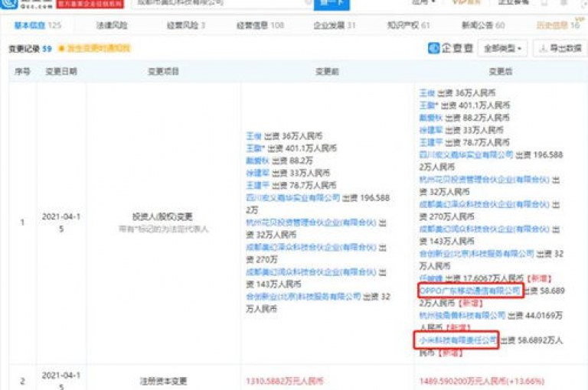
Task: Open 变更后 partnership link investing 143万人民币
Action: pos(484,229)
